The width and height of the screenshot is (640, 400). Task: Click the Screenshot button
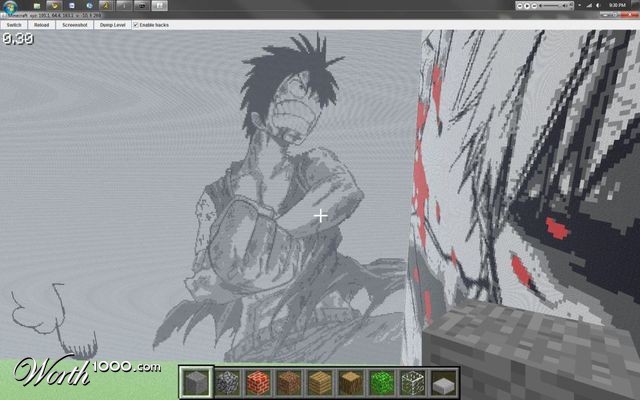[75, 24]
